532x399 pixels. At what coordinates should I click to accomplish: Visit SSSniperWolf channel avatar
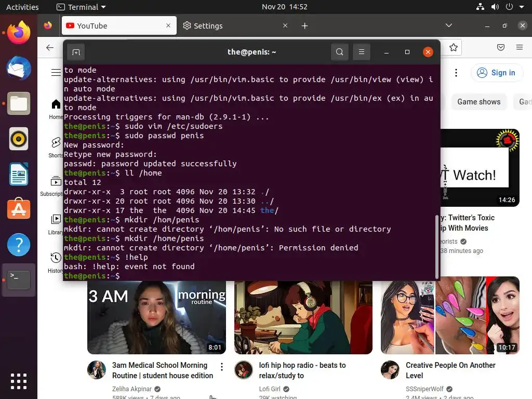[x=390, y=369]
